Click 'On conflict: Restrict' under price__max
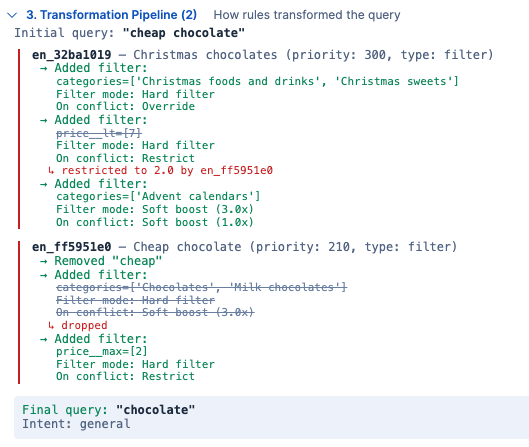The width and height of the screenshot is (529, 447). pyautogui.click(x=125, y=376)
